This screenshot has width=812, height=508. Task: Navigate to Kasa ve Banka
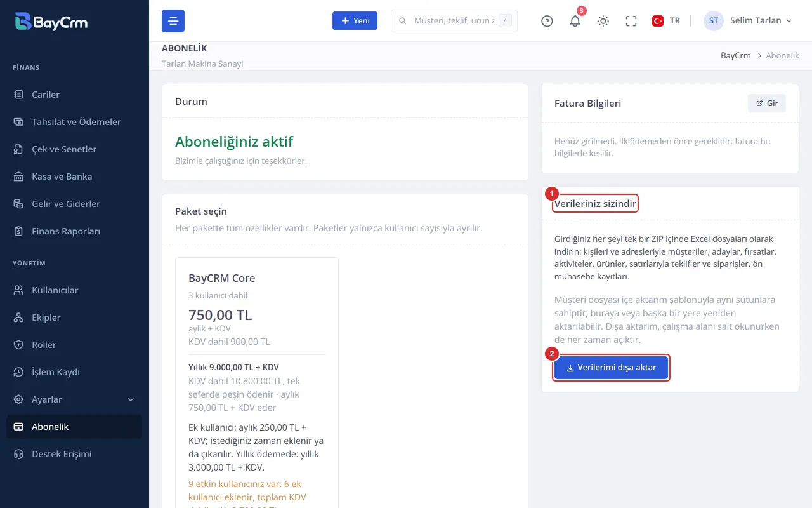click(74, 177)
